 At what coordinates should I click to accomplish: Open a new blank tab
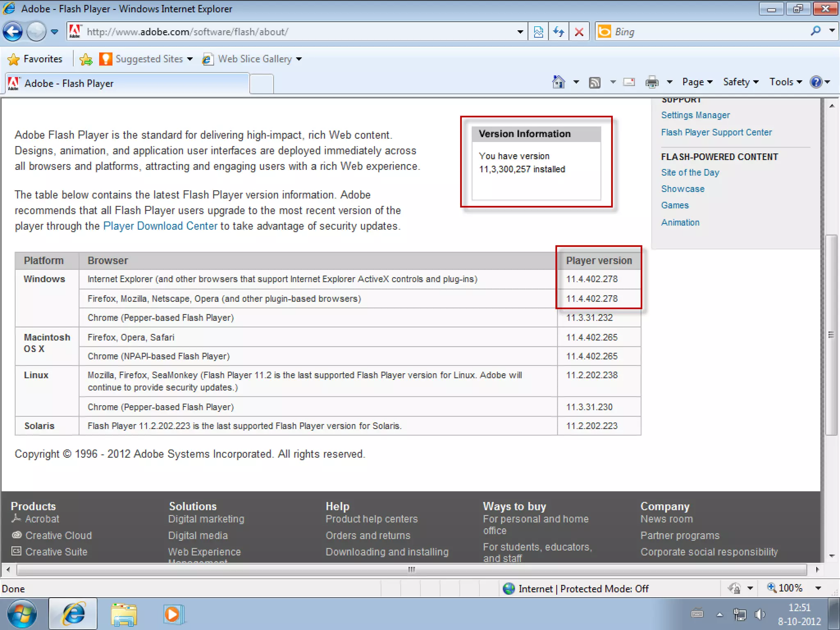click(x=262, y=84)
